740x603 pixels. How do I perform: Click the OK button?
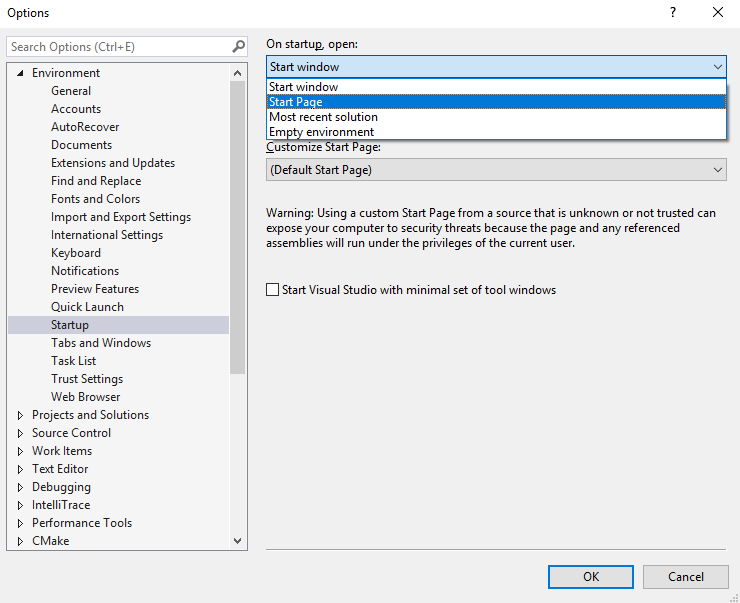[x=591, y=576]
